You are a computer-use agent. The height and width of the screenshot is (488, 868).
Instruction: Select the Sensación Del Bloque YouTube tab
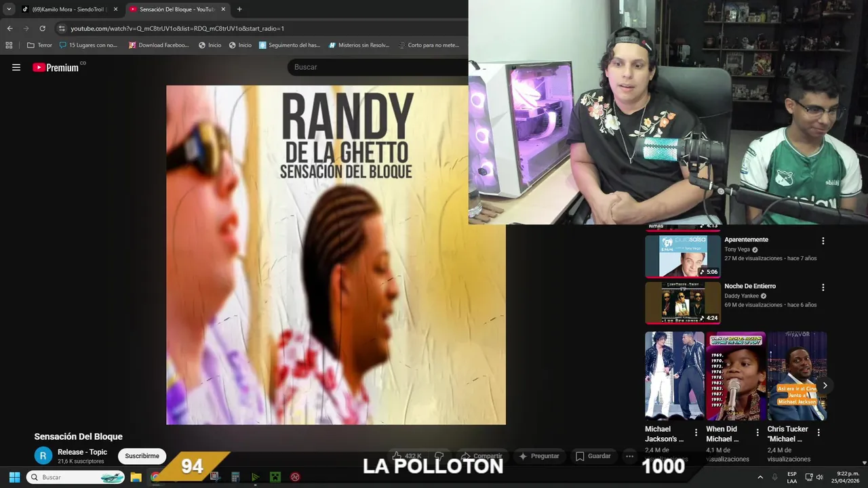point(178,9)
